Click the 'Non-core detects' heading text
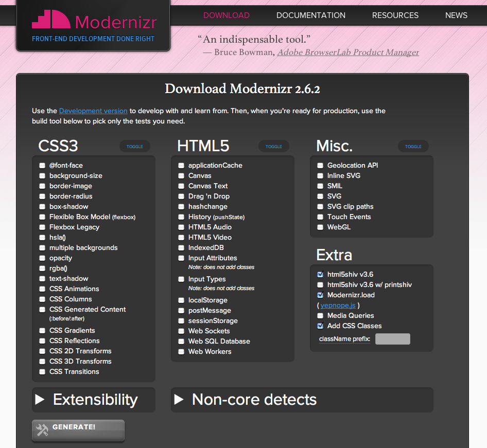Image resolution: width=487 pixels, height=448 pixels. (254, 400)
